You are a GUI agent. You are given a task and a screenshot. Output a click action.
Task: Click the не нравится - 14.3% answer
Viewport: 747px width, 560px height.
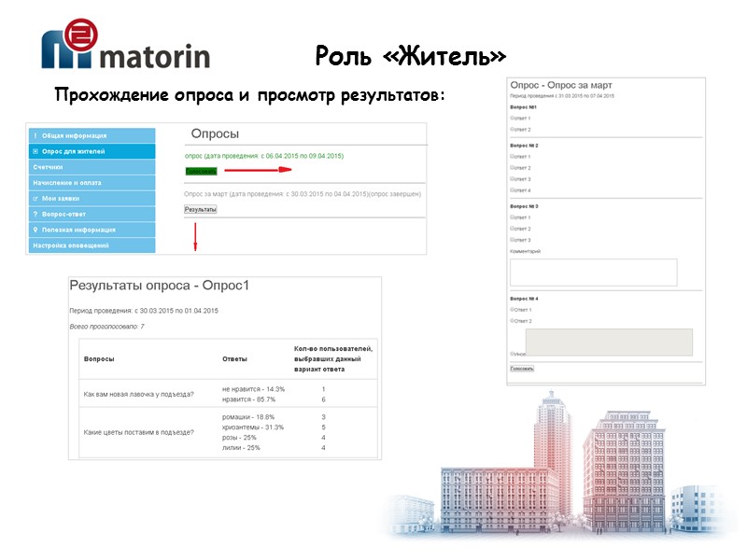click(253, 389)
